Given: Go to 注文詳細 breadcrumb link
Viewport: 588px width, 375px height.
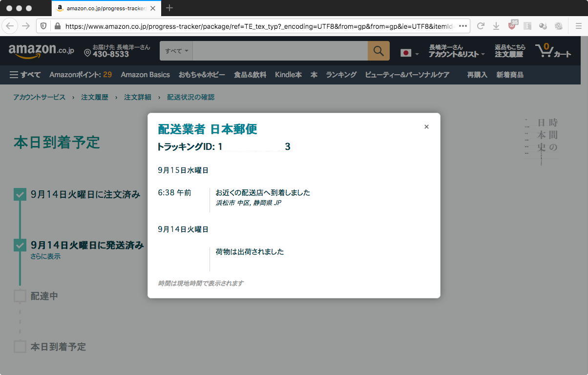Looking at the screenshot, I should [138, 97].
